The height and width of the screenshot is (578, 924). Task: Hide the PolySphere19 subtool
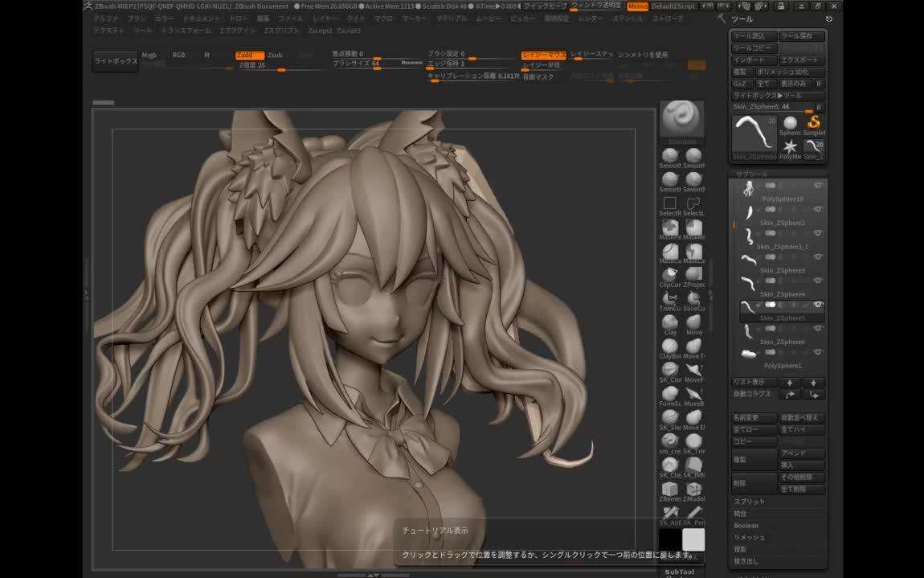point(818,185)
